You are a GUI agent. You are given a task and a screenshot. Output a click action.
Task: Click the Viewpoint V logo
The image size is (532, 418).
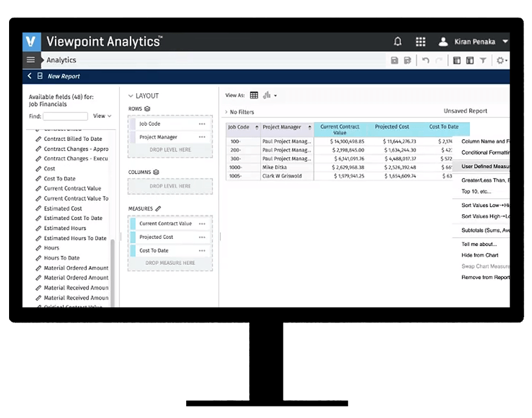31,42
